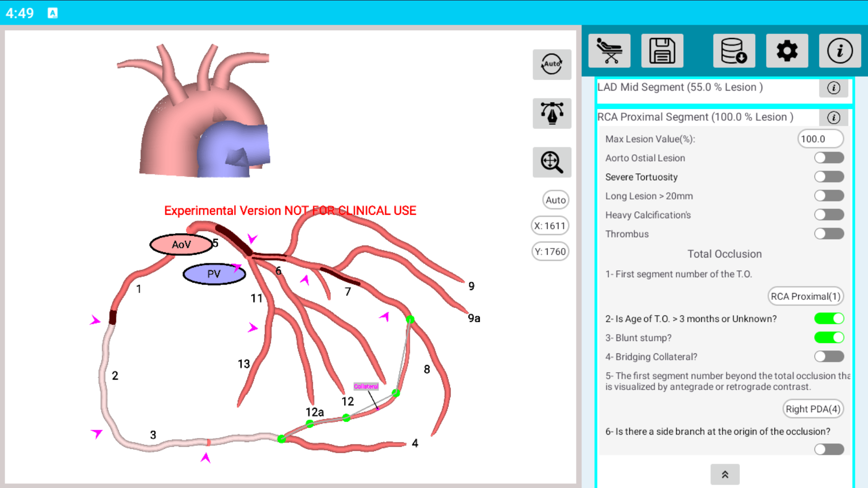Show info for LAD Mid Segment
Image resolution: width=868 pixels, height=488 pixels.
(833, 88)
